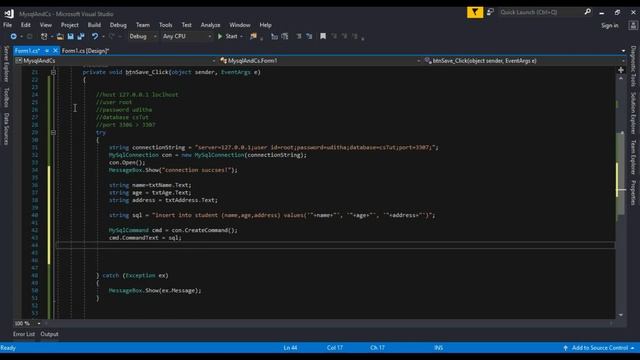640x360 pixels.
Task: Open the Start button dropdown arrow
Action: [242, 36]
